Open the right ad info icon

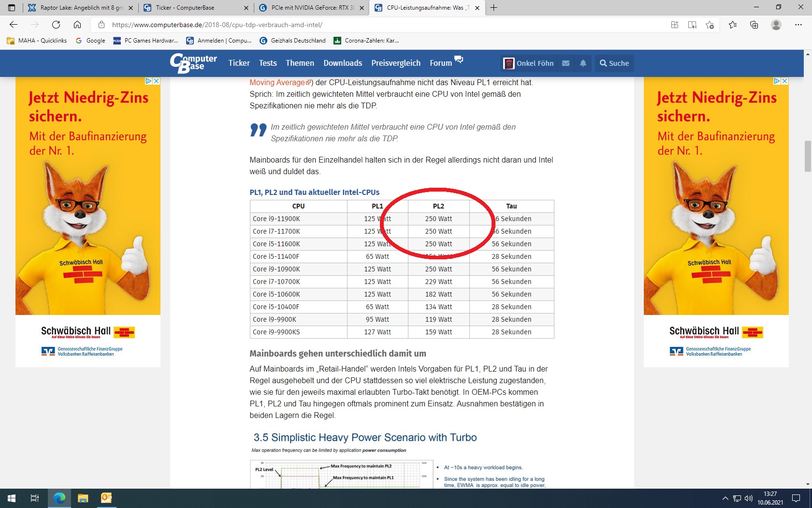777,81
